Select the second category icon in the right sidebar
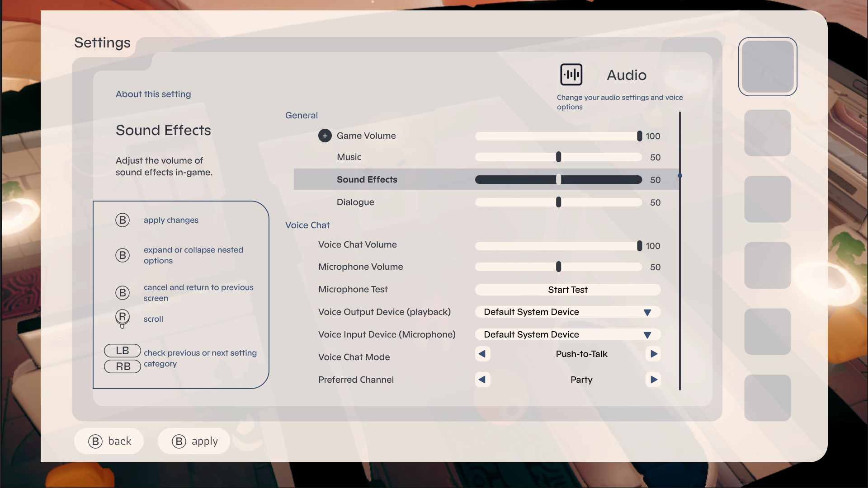868x488 pixels. click(x=767, y=132)
